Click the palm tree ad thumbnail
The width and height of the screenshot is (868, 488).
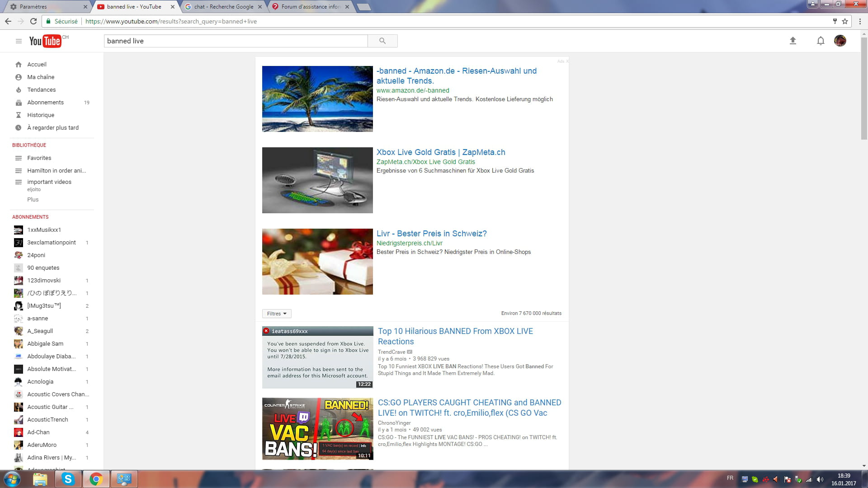point(317,99)
